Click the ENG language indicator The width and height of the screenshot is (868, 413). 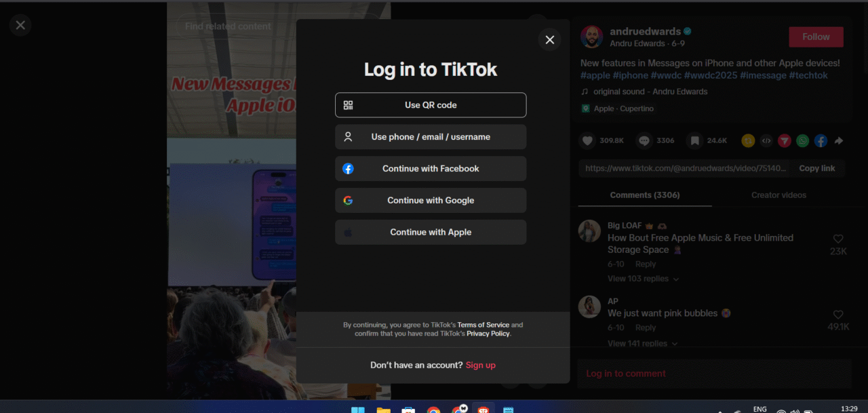[x=760, y=409]
